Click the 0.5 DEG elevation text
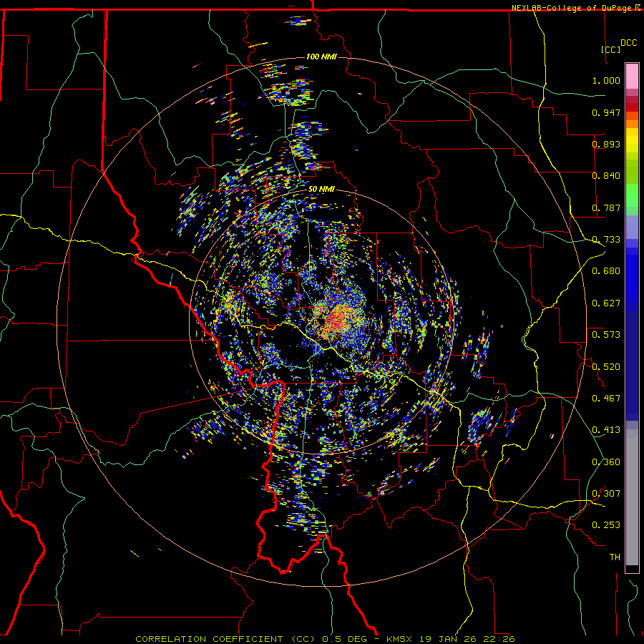Image resolution: width=644 pixels, height=644 pixels. 345,639
